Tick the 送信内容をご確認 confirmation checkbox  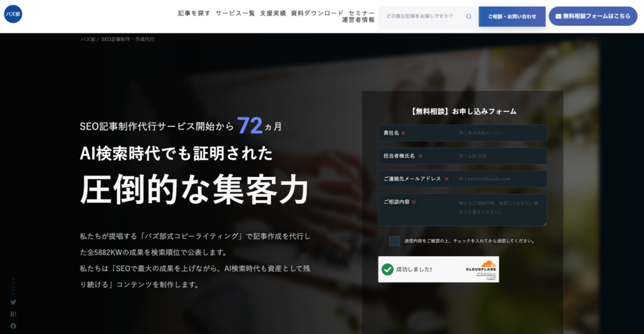(394, 241)
